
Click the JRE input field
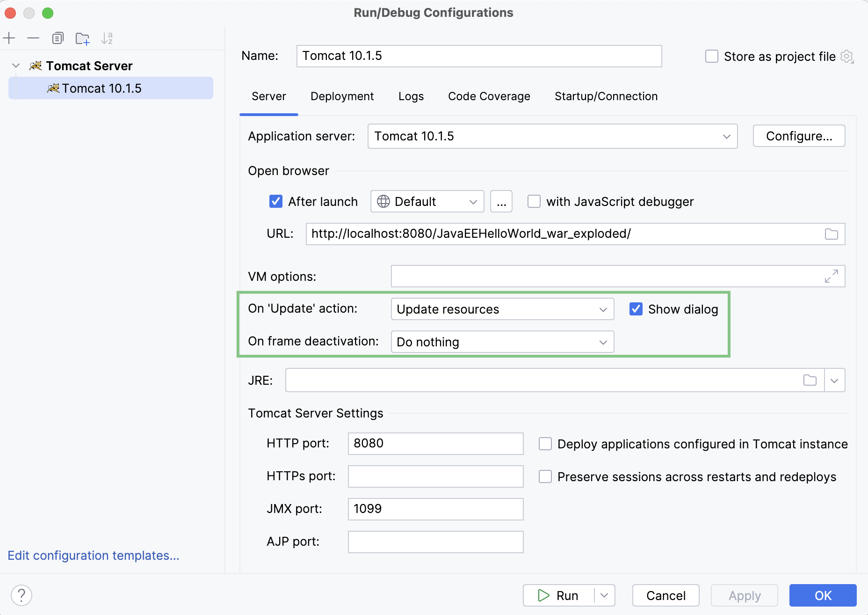[555, 380]
